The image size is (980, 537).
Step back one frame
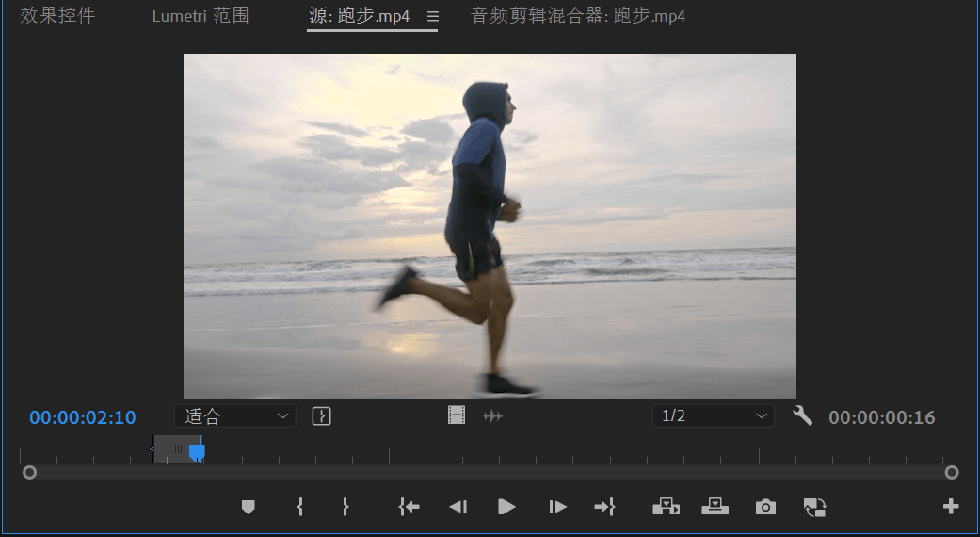click(x=458, y=506)
